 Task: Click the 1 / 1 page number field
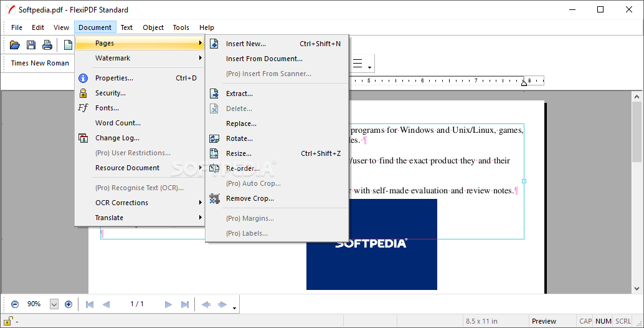[x=137, y=304]
